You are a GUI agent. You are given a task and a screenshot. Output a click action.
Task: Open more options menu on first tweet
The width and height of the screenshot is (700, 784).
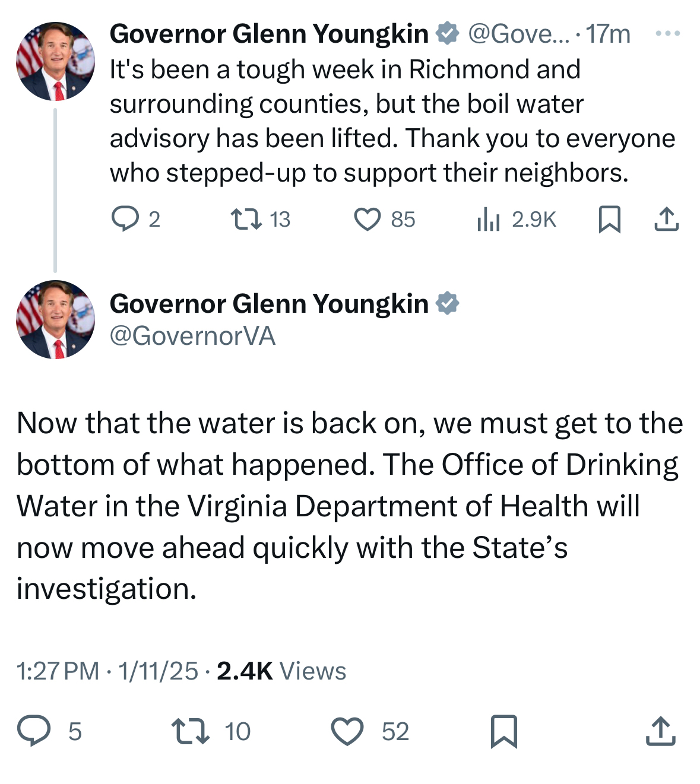pyautogui.click(x=667, y=34)
